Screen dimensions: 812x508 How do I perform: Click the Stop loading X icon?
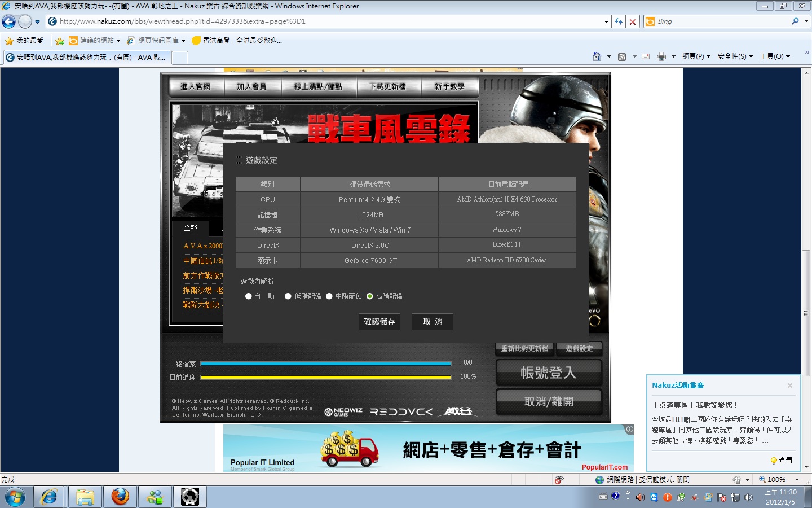point(633,21)
